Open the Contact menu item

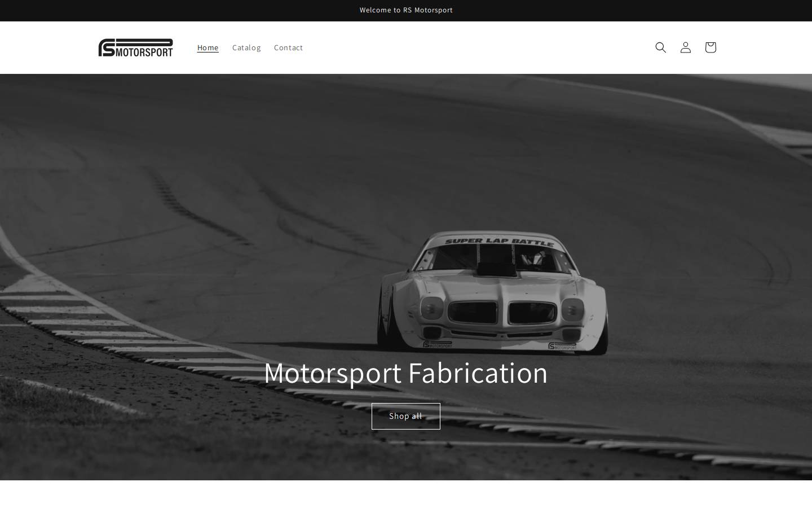[288, 47]
